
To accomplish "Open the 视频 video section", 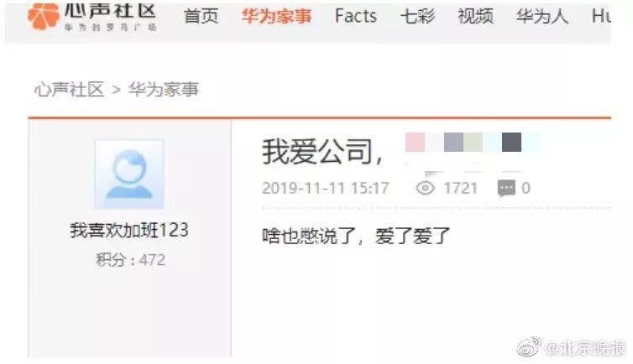I will click(475, 17).
